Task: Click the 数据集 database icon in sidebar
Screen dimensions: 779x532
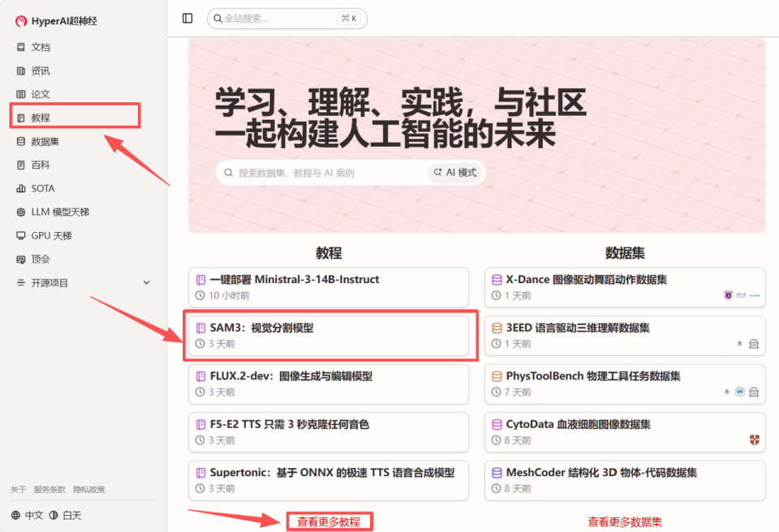Action: click(x=21, y=142)
